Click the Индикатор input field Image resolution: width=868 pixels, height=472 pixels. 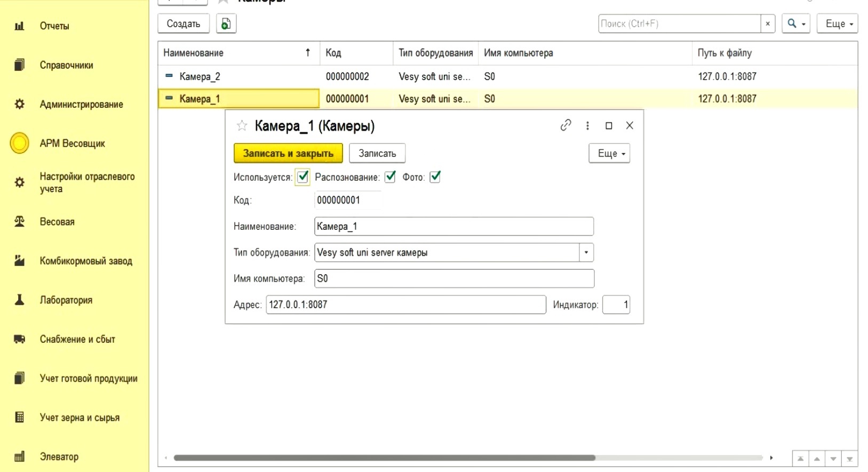(x=616, y=305)
